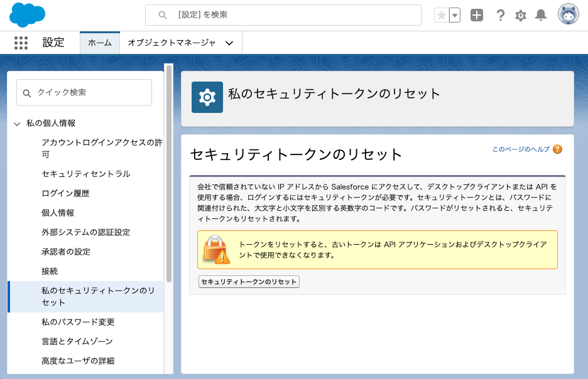
Task: Collapse the 私の個人情報 section
Action: 17,124
